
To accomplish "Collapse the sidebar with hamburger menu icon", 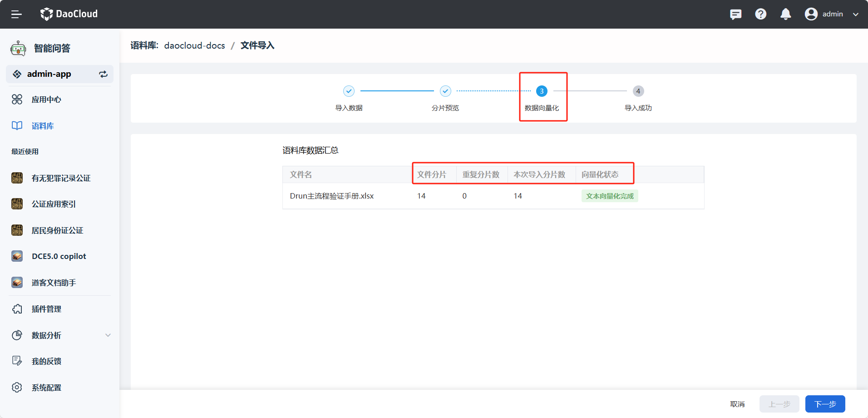I will (16, 14).
